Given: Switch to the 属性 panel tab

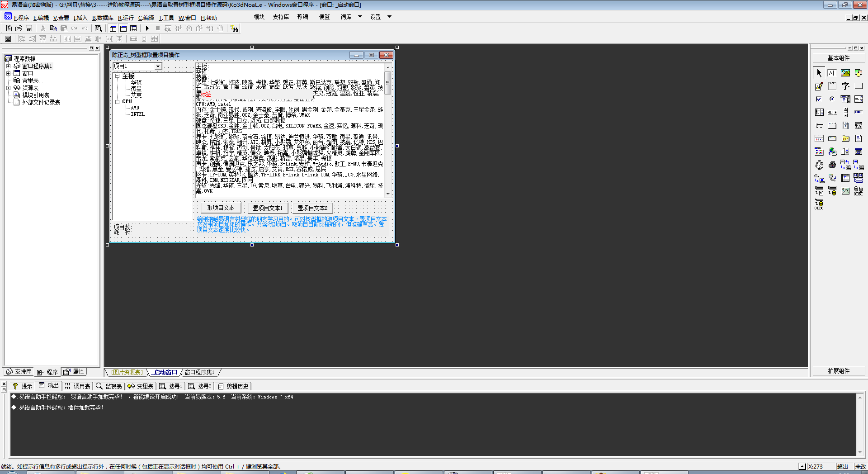Looking at the screenshot, I should point(75,372).
